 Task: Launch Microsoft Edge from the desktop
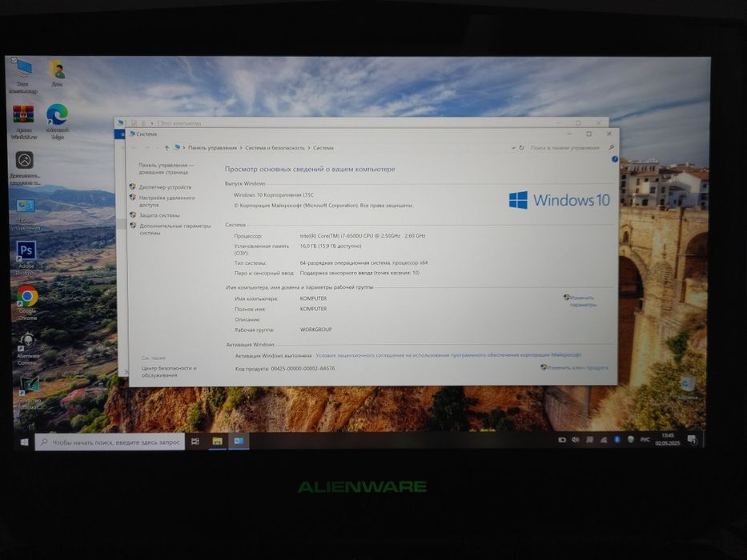[x=57, y=122]
